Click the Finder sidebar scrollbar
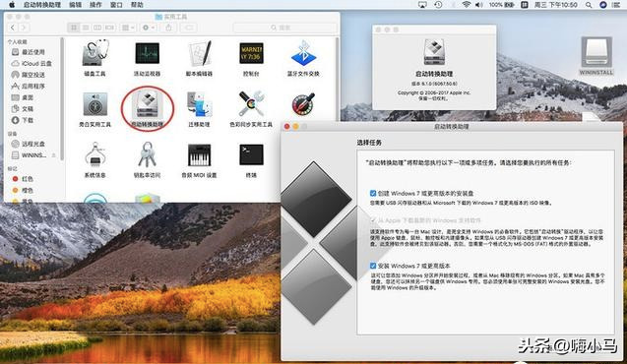 click(62, 99)
